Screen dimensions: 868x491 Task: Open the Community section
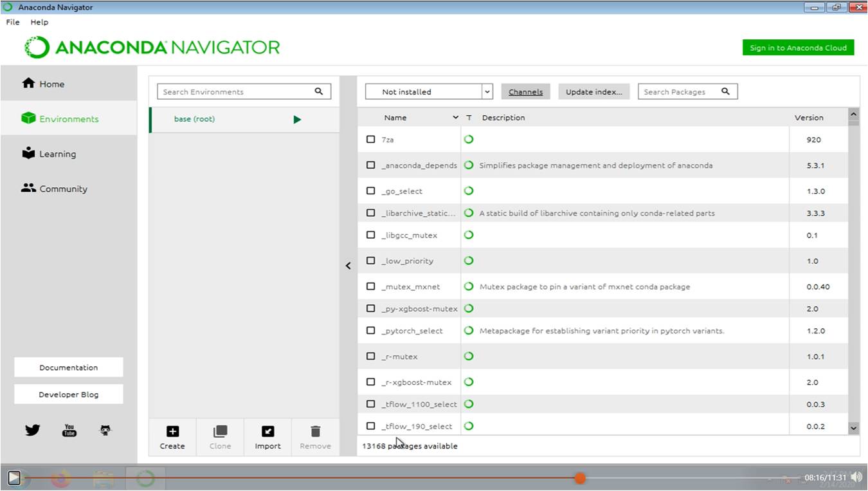point(28,188)
